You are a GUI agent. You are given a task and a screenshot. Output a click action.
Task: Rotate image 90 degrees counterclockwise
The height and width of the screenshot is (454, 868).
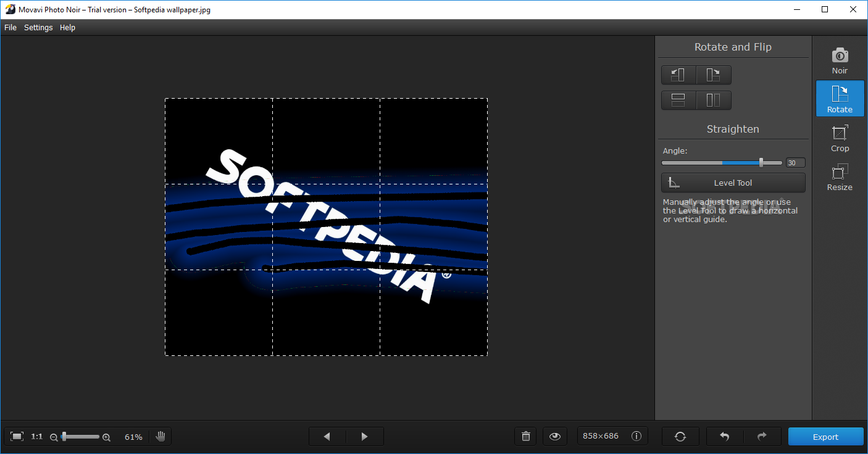point(678,75)
